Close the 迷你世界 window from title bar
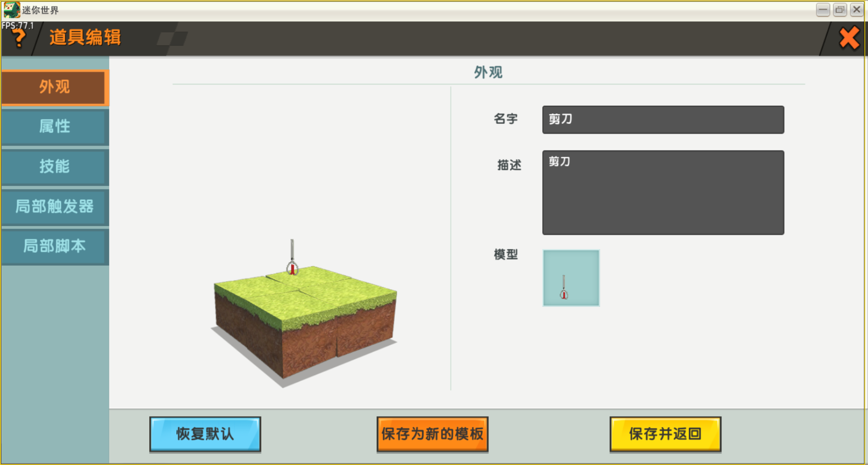Image resolution: width=868 pixels, height=465 pixels. [856, 9]
